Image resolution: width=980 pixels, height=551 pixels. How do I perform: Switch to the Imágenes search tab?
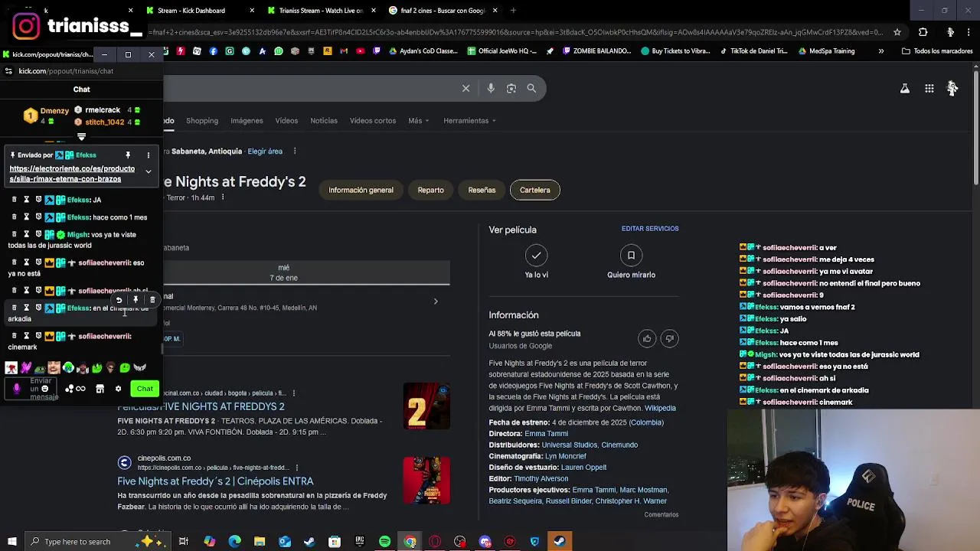coord(247,121)
